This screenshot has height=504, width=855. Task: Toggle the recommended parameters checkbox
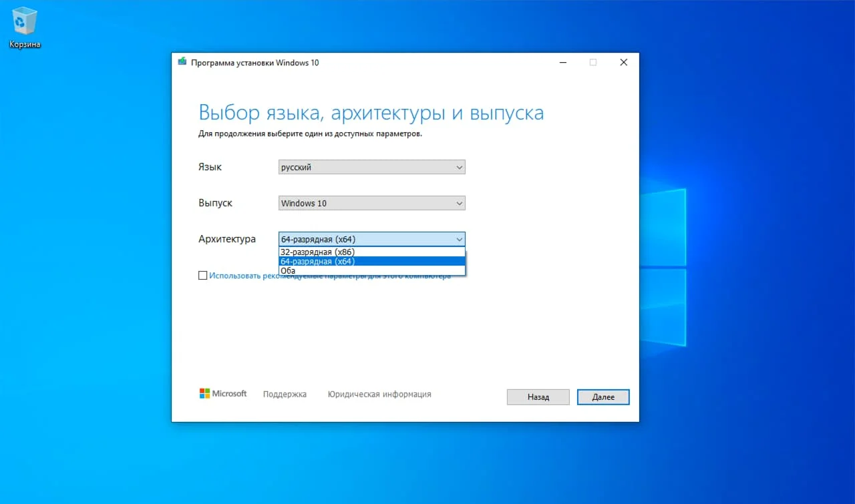pos(203,276)
